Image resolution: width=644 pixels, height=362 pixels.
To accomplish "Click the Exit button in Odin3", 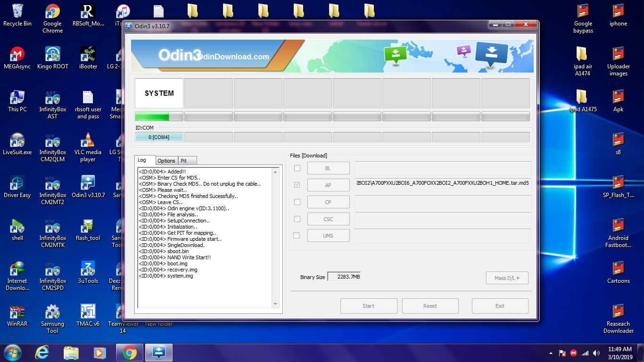I will [x=500, y=306].
